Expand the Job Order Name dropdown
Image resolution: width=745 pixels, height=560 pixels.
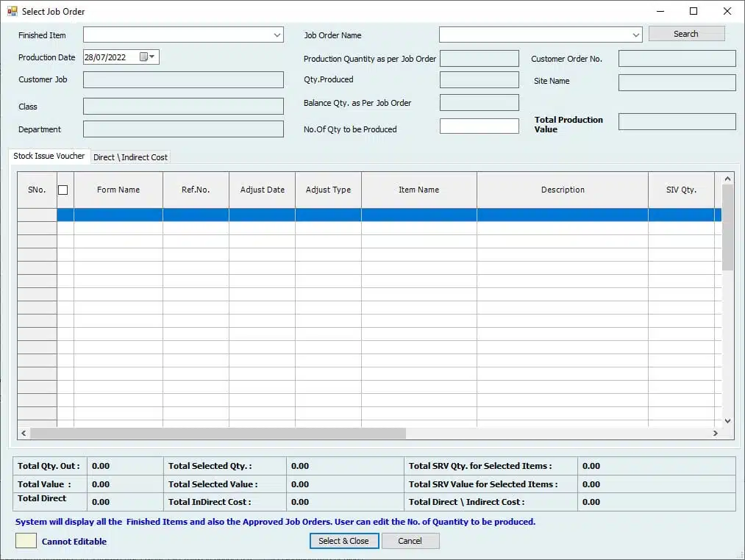[x=635, y=35]
